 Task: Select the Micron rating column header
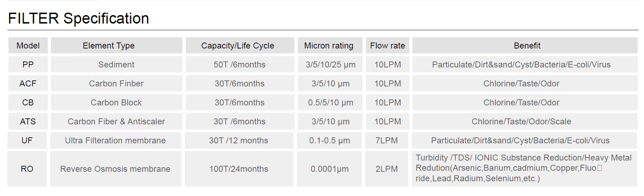coord(329,46)
